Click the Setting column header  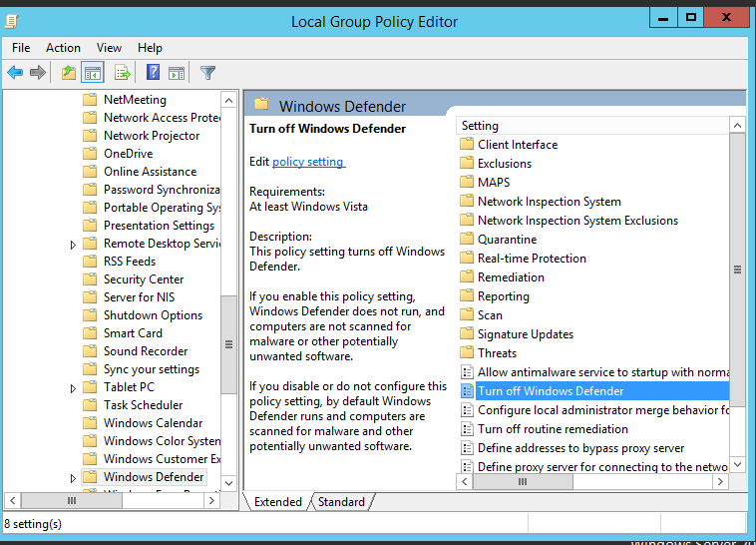pyautogui.click(x=592, y=126)
